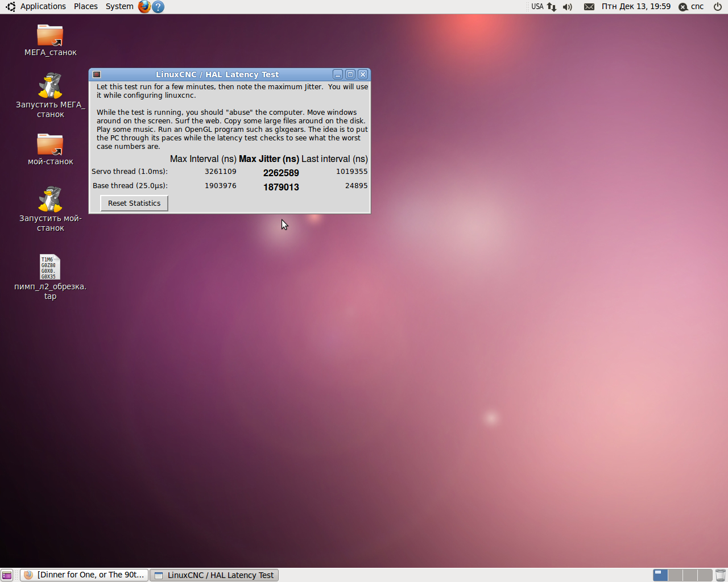The height and width of the screenshot is (582, 728).
Task: Click the Servo thread Last interval value 1019355
Action: (351, 172)
